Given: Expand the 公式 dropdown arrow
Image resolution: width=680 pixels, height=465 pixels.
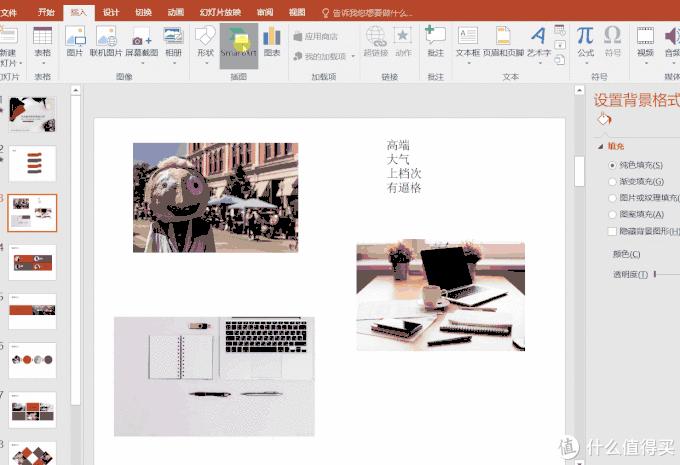Looking at the screenshot, I should tap(585, 63).
